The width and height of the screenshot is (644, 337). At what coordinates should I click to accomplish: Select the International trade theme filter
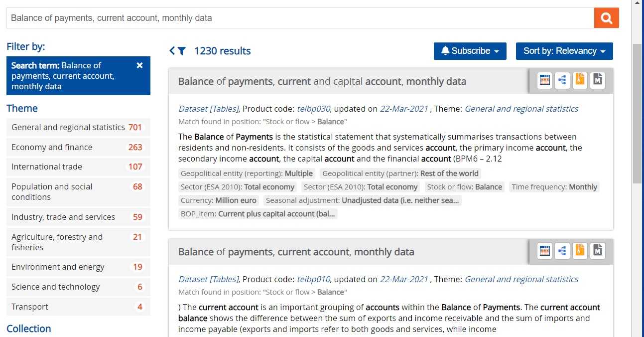tap(78, 167)
